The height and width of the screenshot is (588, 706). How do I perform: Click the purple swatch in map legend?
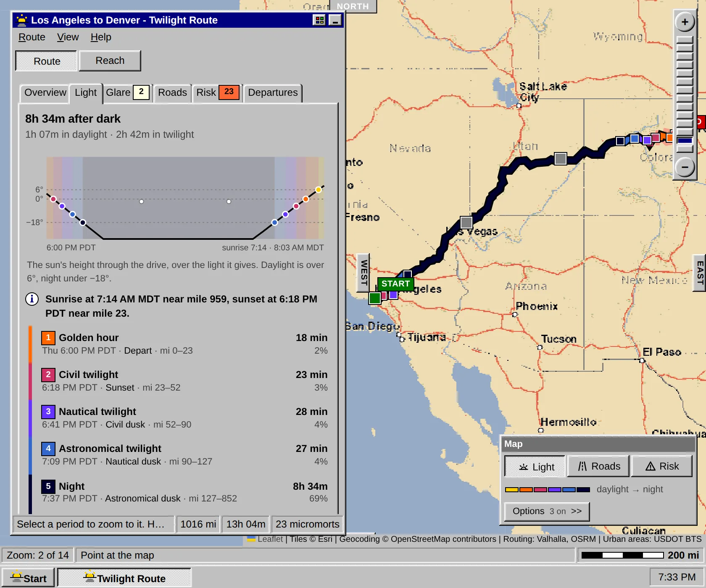554,490
